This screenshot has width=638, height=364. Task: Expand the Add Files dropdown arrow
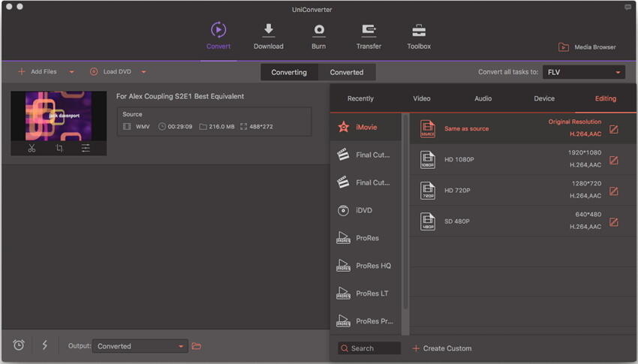click(x=71, y=72)
